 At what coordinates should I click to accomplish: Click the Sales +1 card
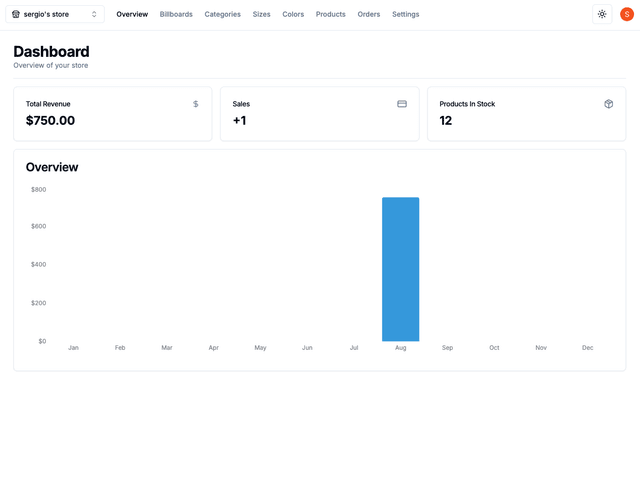tap(319, 113)
